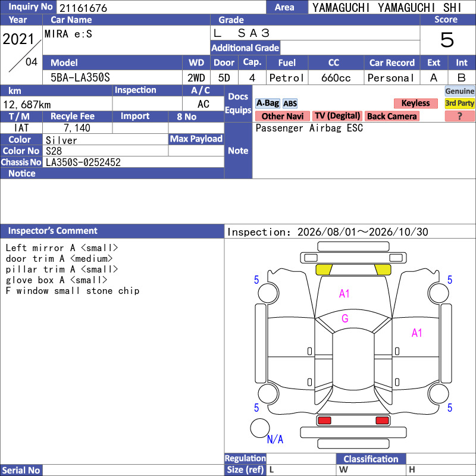Click the A-Bag equipment badge

267,103
